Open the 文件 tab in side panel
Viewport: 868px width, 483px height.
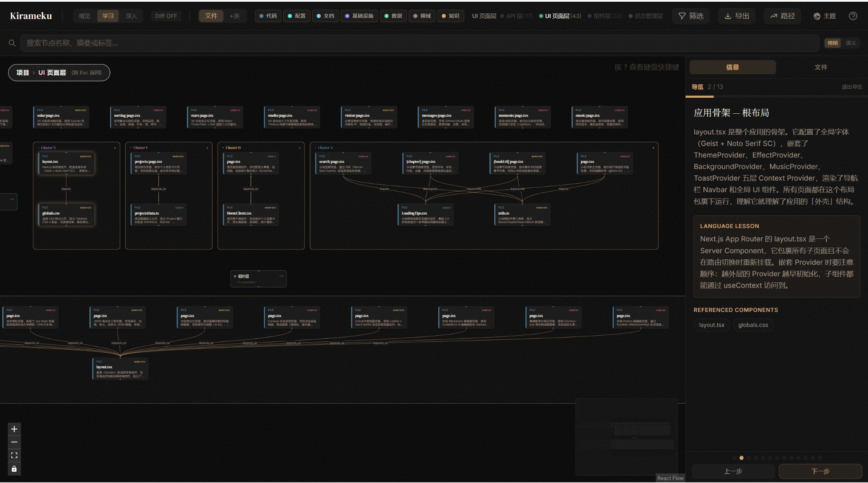coord(821,67)
